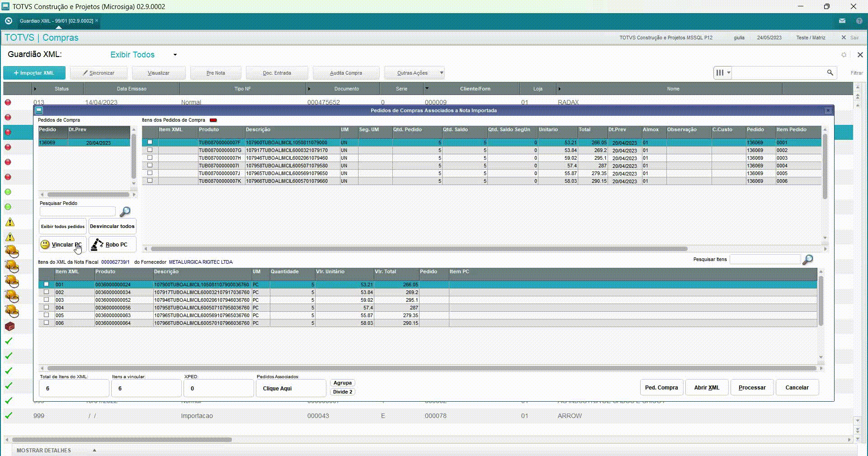Click the red status dot on row 013
The height and width of the screenshot is (456, 868).
click(8, 102)
